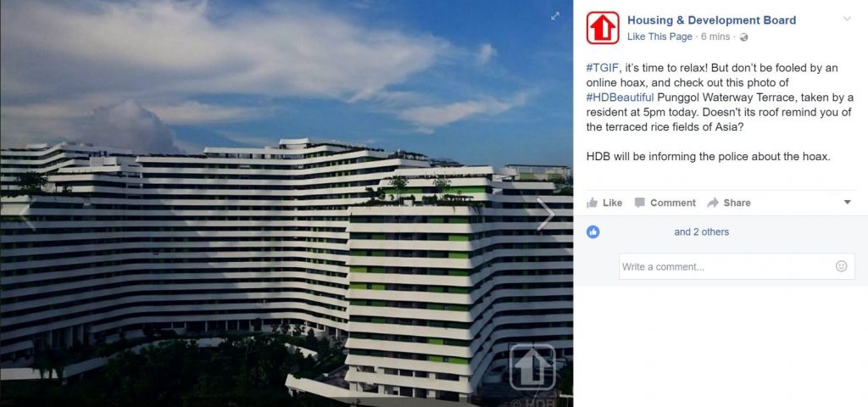Click the public globe privacy icon
Screen dimensions: 868x407
click(743, 37)
